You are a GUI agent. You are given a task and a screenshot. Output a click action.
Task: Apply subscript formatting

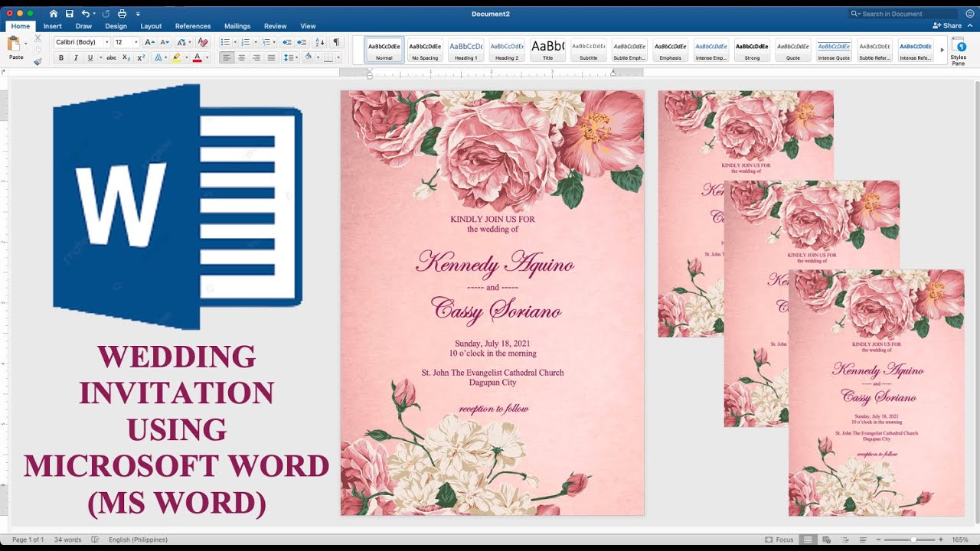[x=126, y=57]
